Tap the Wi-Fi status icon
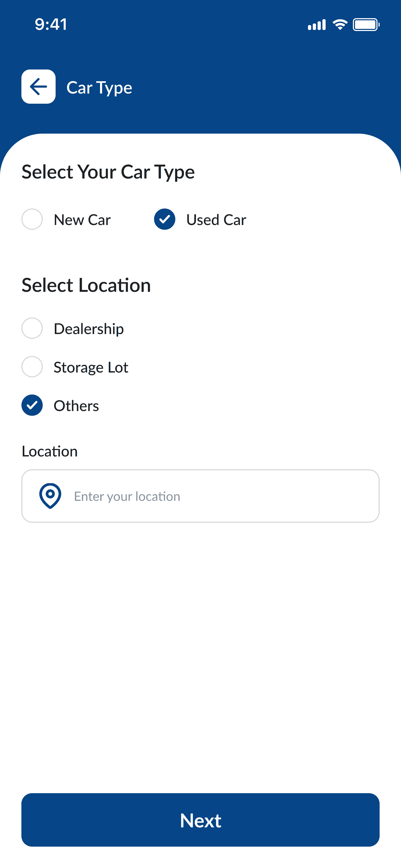The width and height of the screenshot is (401, 868). tap(340, 25)
